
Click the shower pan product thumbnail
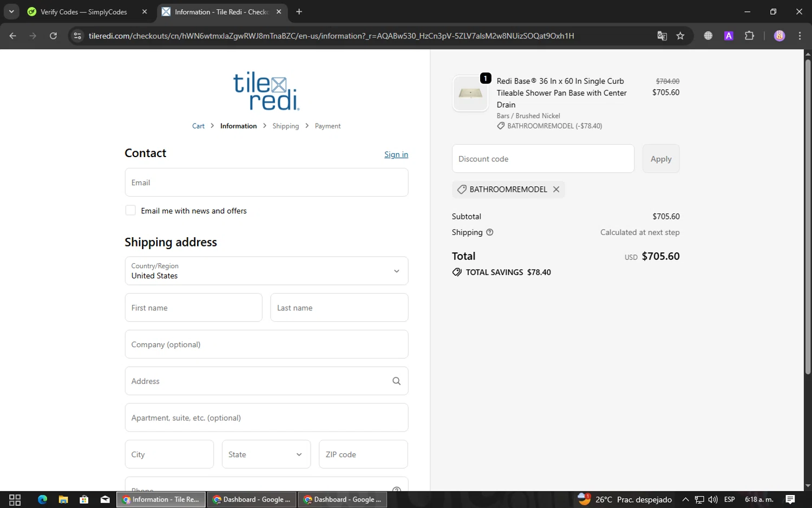(x=470, y=93)
